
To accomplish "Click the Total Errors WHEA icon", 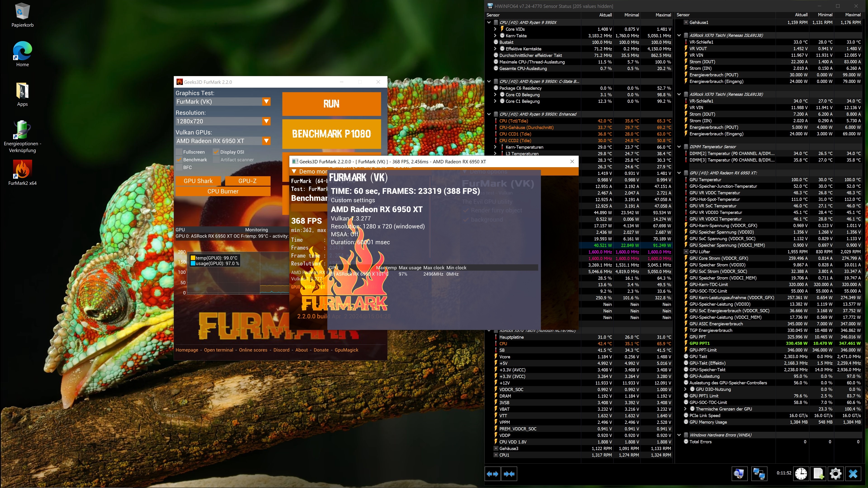I will (x=686, y=441).
